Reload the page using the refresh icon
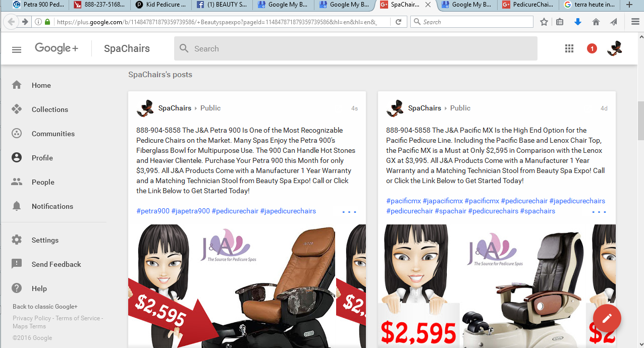The height and width of the screenshot is (348, 644). 398,22
